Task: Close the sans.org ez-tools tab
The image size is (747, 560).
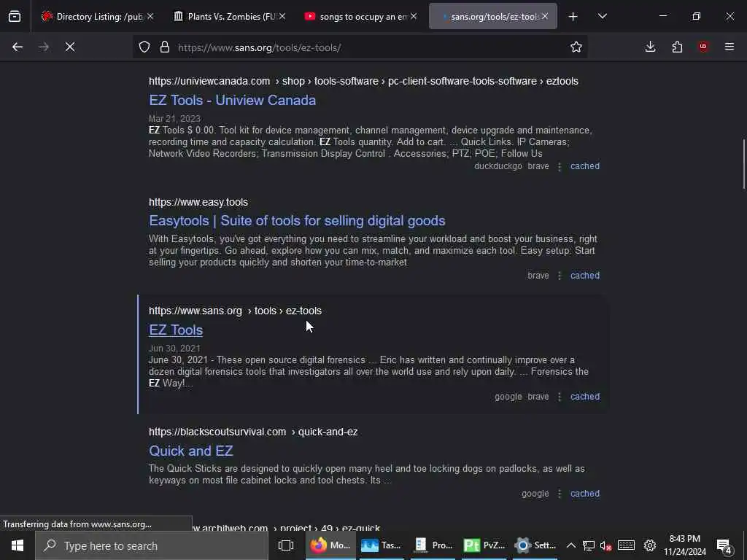Action: pyautogui.click(x=545, y=17)
